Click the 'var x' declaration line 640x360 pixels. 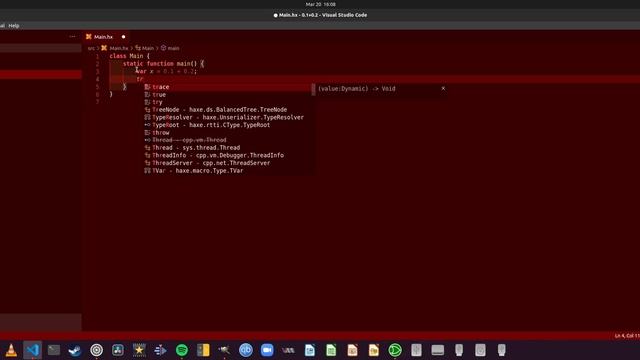pos(167,71)
